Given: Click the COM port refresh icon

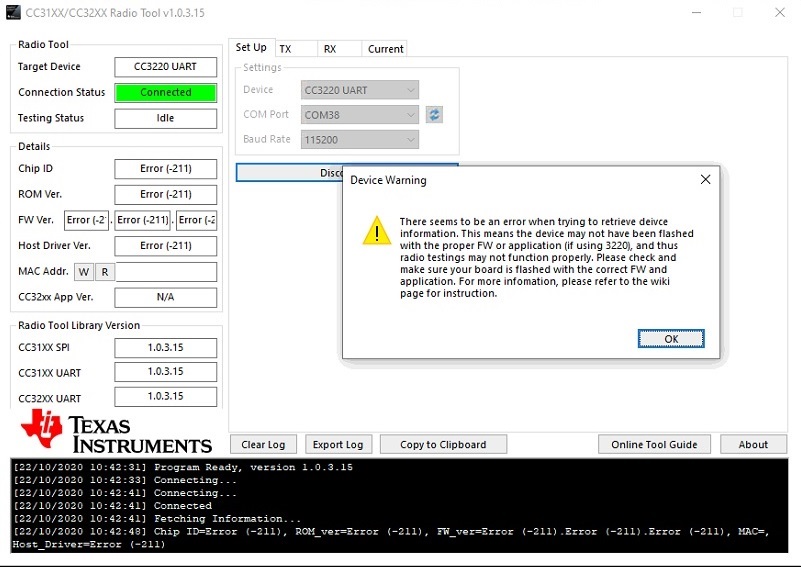Looking at the screenshot, I should pyautogui.click(x=434, y=114).
